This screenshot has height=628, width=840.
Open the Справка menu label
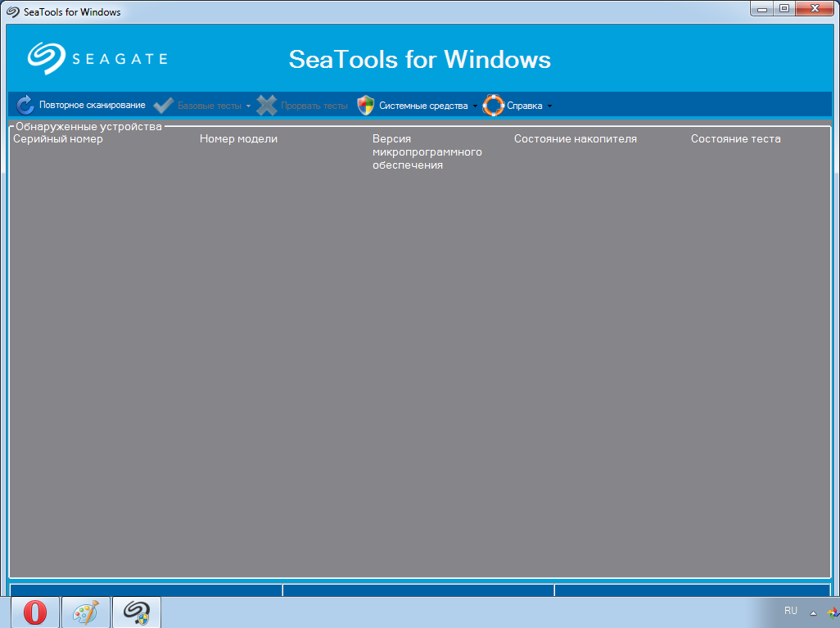pos(524,106)
